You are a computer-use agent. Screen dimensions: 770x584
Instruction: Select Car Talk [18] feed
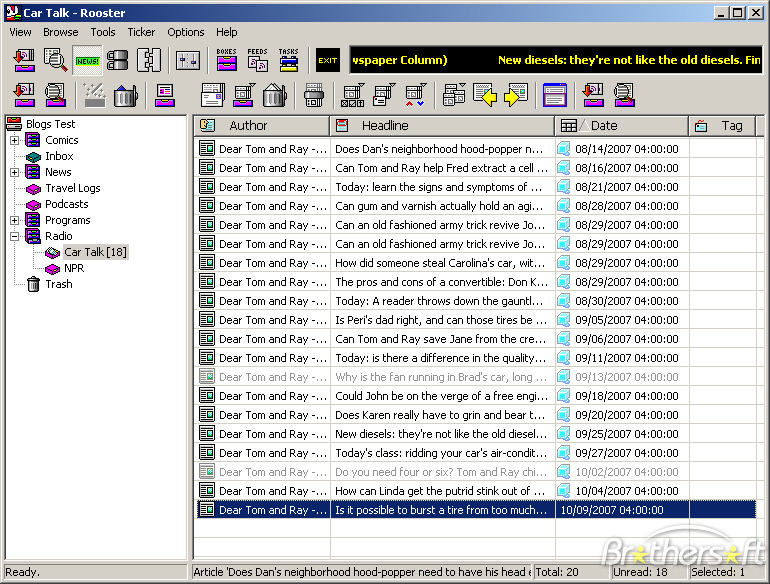coord(95,252)
